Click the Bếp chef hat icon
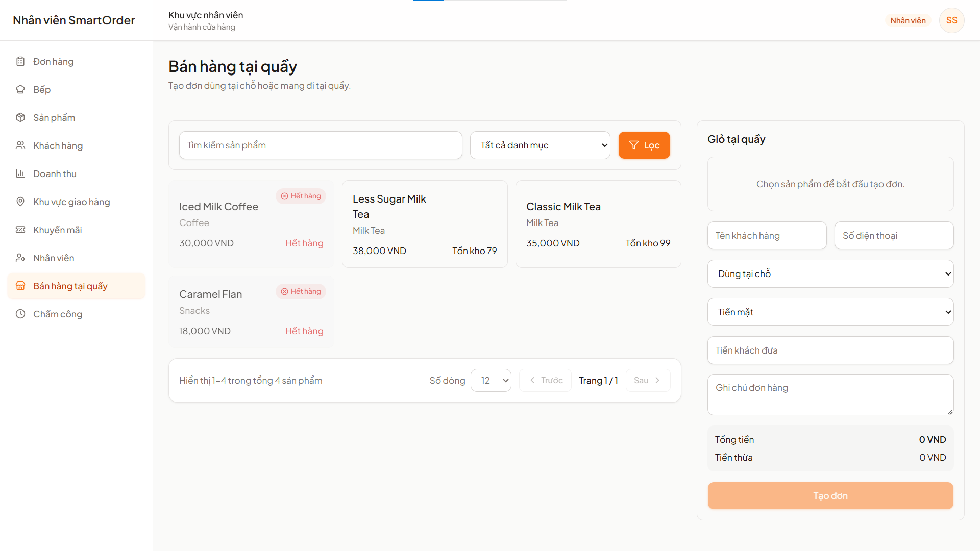The width and height of the screenshot is (980, 551). [x=20, y=89]
